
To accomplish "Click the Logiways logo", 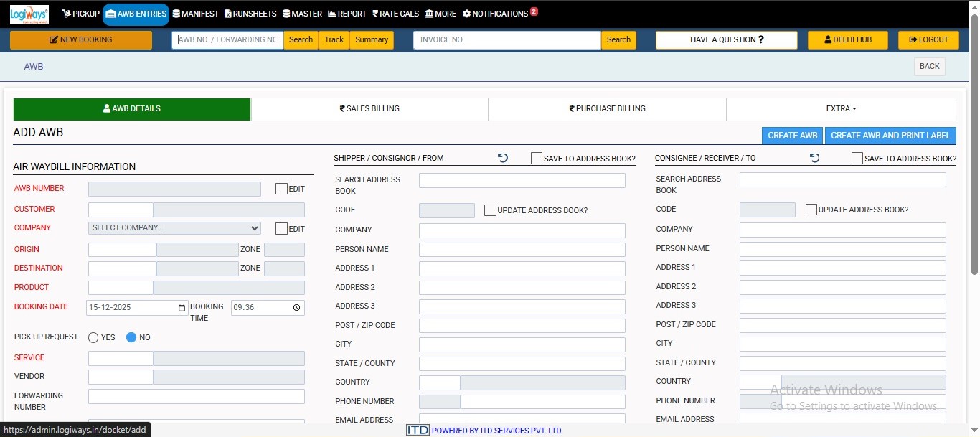I will 29,14.
